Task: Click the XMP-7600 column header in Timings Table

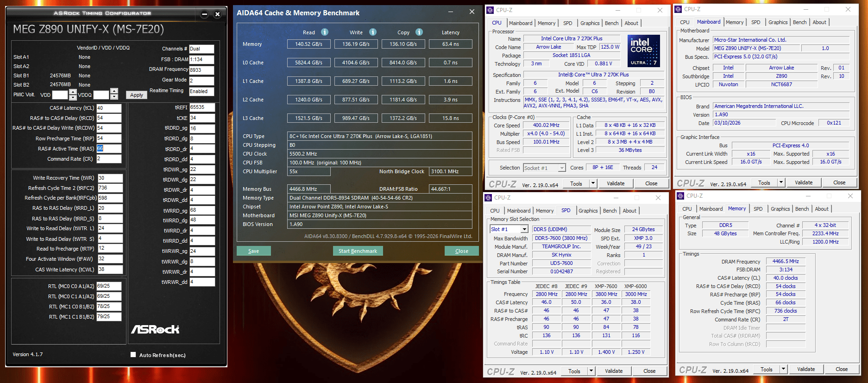Action: point(606,286)
